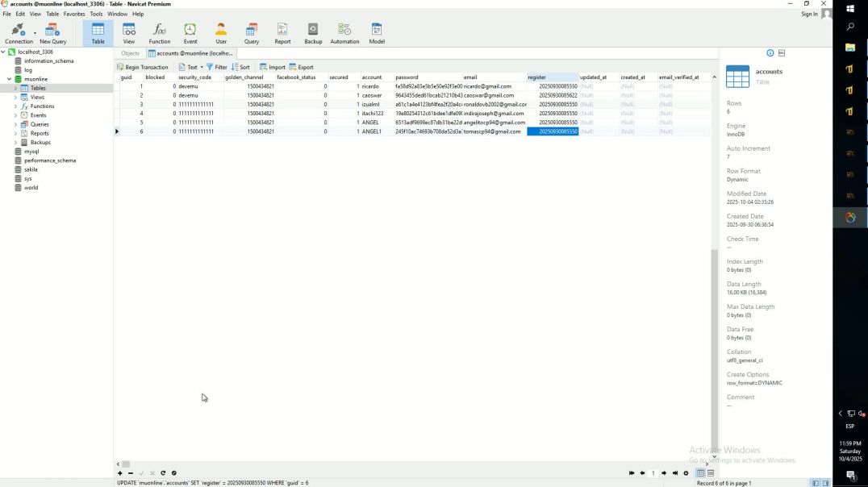Click the Function toolbar icon

tap(160, 33)
